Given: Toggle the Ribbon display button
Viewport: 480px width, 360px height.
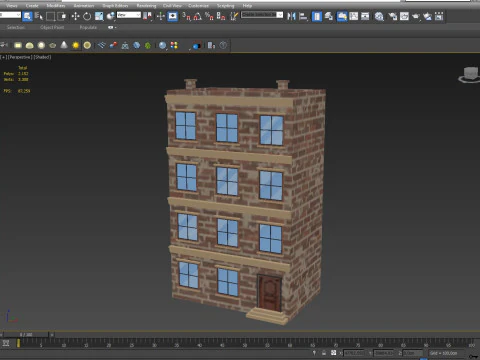Looking at the screenshot, I should pyautogui.click(x=342, y=16).
